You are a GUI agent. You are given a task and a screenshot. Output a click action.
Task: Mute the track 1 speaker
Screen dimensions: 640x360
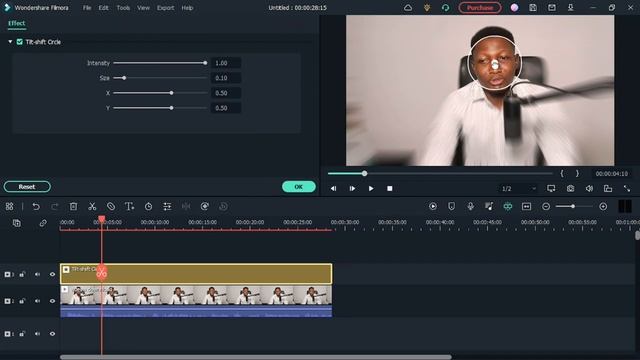tap(37, 333)
